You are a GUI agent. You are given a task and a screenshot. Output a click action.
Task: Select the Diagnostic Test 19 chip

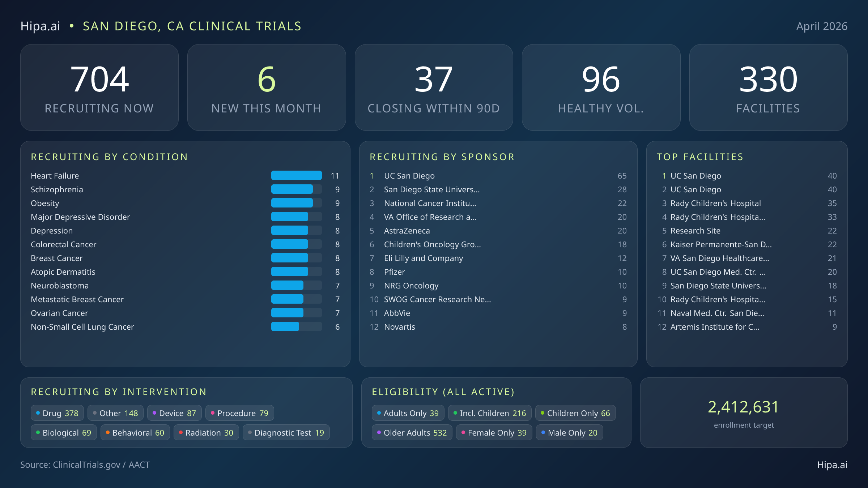pos(286,432)
